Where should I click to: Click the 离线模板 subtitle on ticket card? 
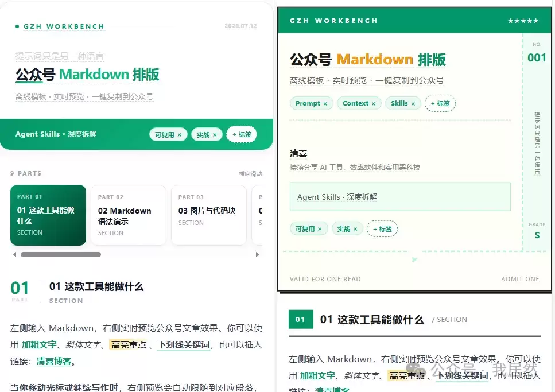coord(367,81)
